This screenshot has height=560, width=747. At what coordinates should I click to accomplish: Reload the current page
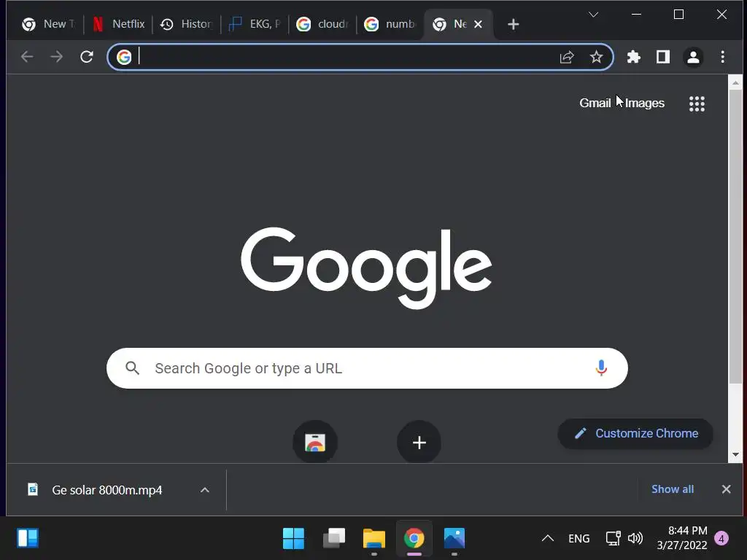[87, 57]
